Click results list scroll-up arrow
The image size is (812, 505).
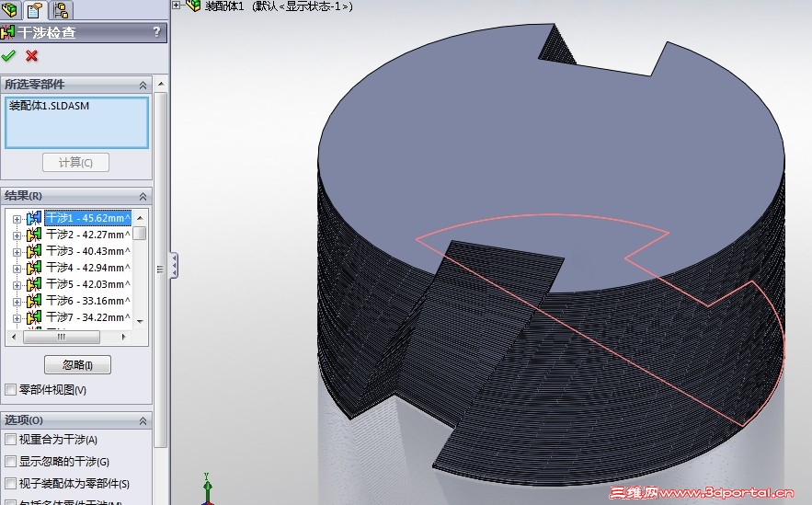point(140,217)
